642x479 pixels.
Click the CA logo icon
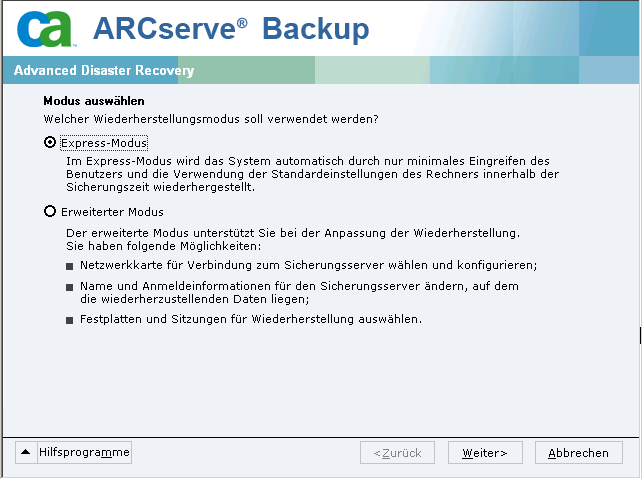(45, 29)
